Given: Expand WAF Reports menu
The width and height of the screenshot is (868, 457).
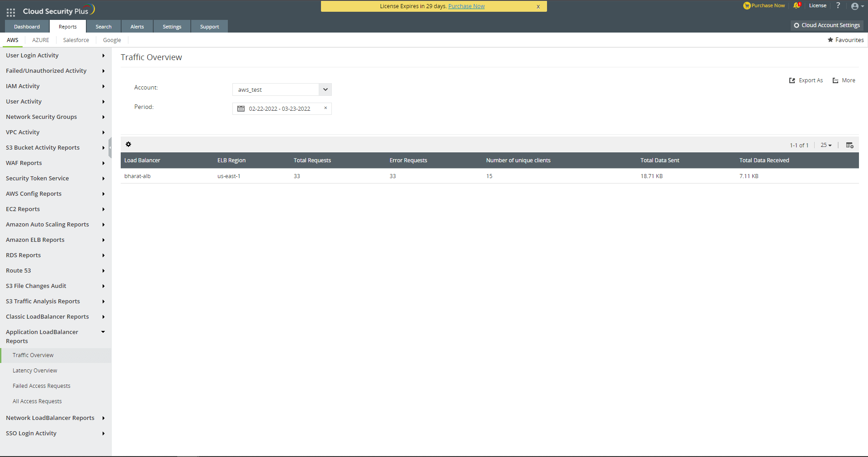Looking at the screenshot, I should [x=56, y=163].
